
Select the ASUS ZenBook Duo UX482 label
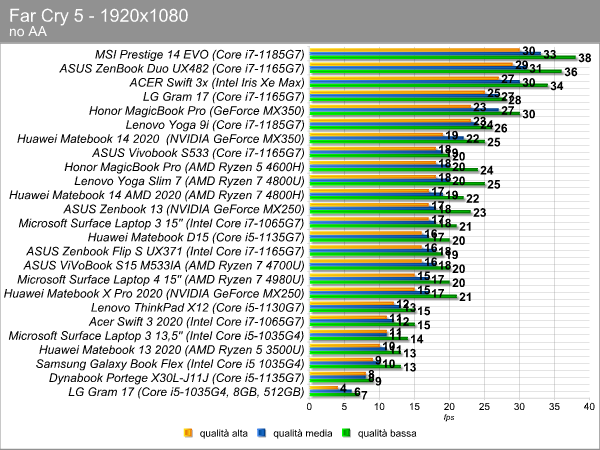[182, 68]
